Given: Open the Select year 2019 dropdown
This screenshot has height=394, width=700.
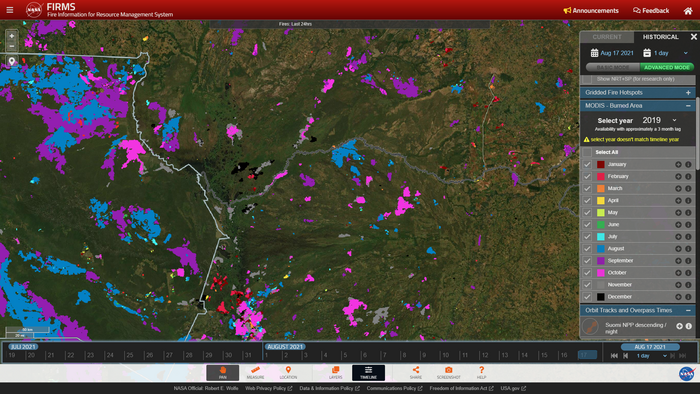Looking at the screenshot, I should click(660, 120).
